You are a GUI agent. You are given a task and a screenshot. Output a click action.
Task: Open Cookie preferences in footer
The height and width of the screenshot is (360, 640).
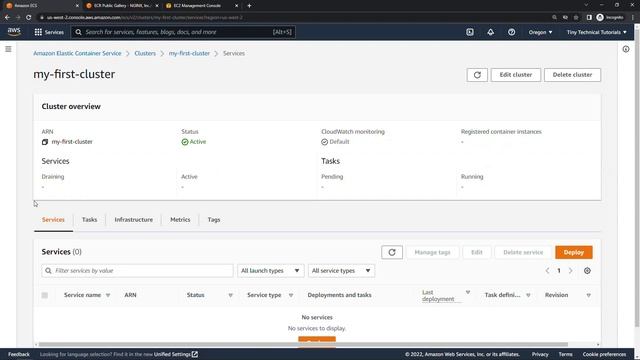click(x=604, y=354)
